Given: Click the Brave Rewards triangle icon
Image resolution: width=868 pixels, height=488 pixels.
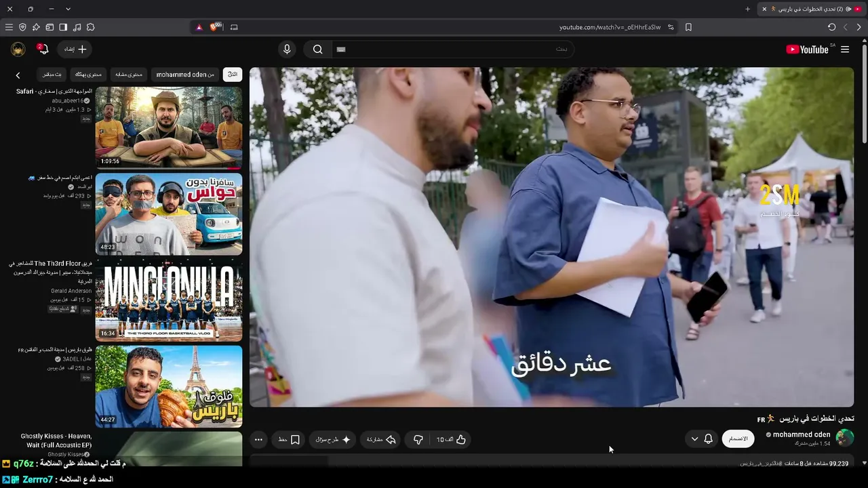Looking at the screenshot, I should (199, 27).
